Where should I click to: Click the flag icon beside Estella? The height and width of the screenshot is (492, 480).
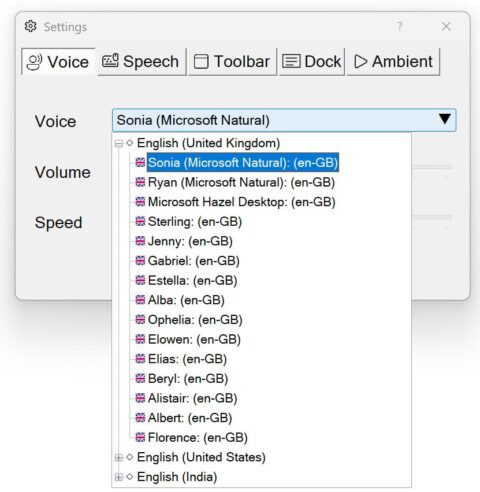pyautogui.click(x=140, y=280)
